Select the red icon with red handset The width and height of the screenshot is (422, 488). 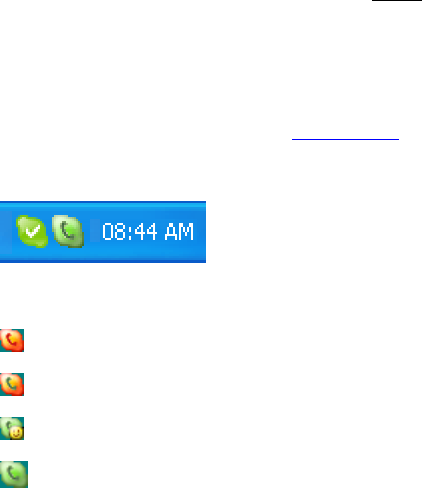tap(12, 340)
